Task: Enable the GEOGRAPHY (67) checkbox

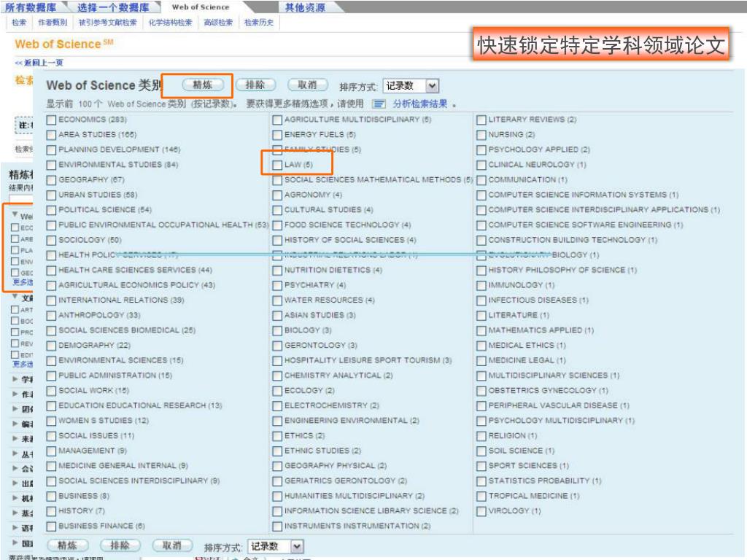Action: click(52, 181)
